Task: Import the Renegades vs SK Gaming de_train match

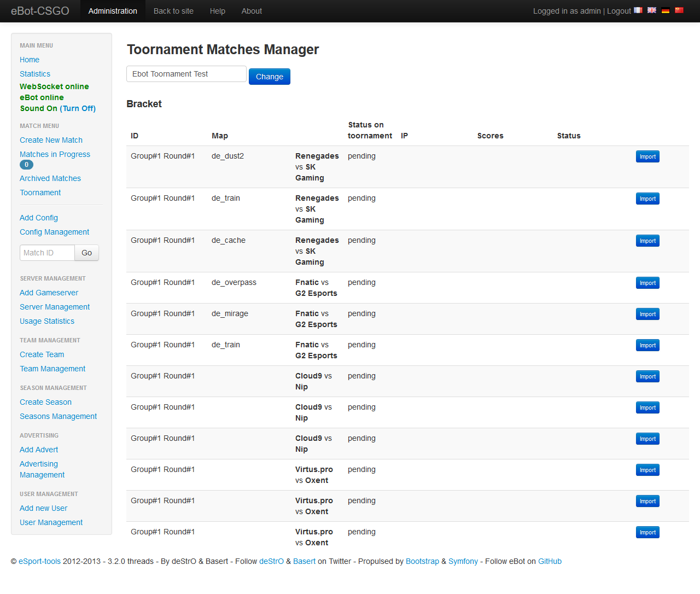Action: pyautogui.click(x=647, y=199)
